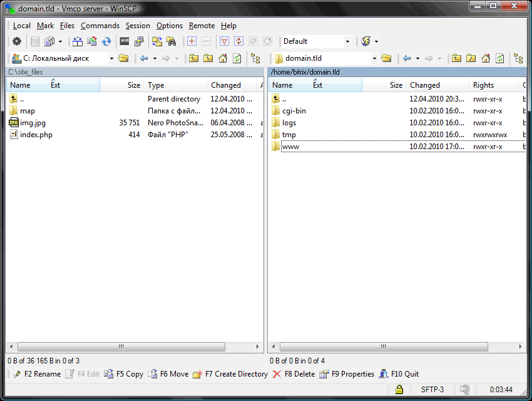
Task: Refresh the remote panel directory listing
Action: 499,58
